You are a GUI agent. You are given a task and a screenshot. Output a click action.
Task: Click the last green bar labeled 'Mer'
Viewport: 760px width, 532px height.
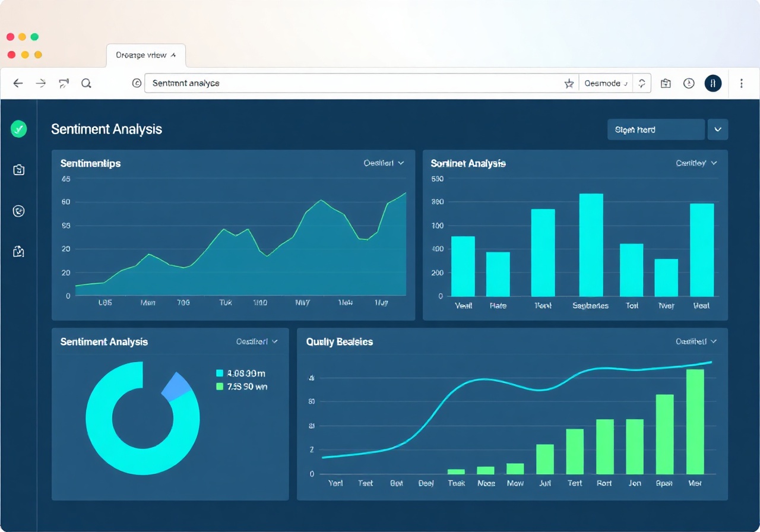click(695, 422)
